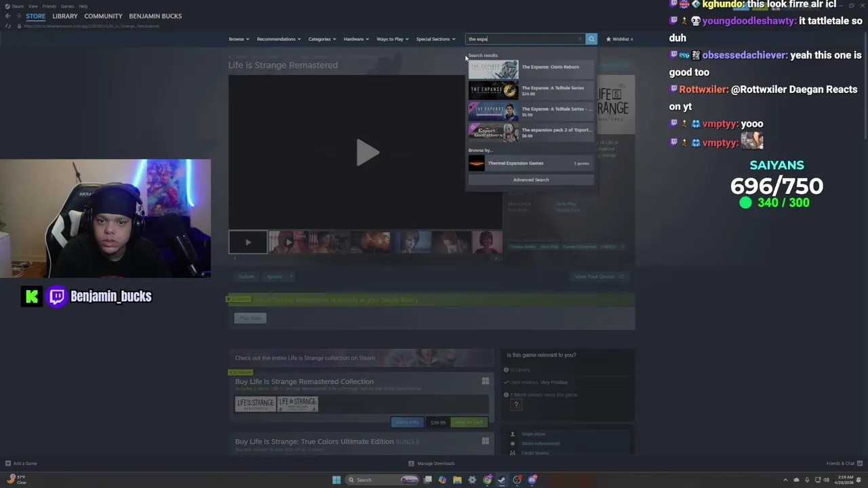Open the Wishlist star button
The image size is (868, 488).
coord(619,39)
